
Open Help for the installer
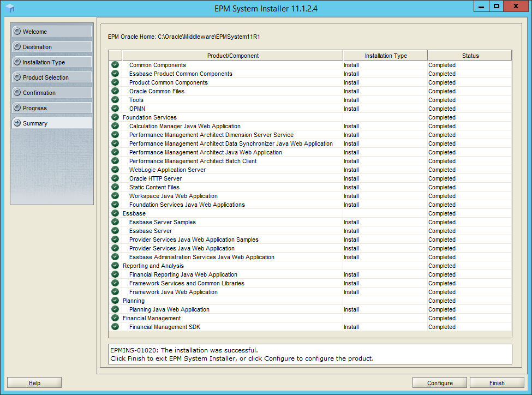click(x=34, y=383)
